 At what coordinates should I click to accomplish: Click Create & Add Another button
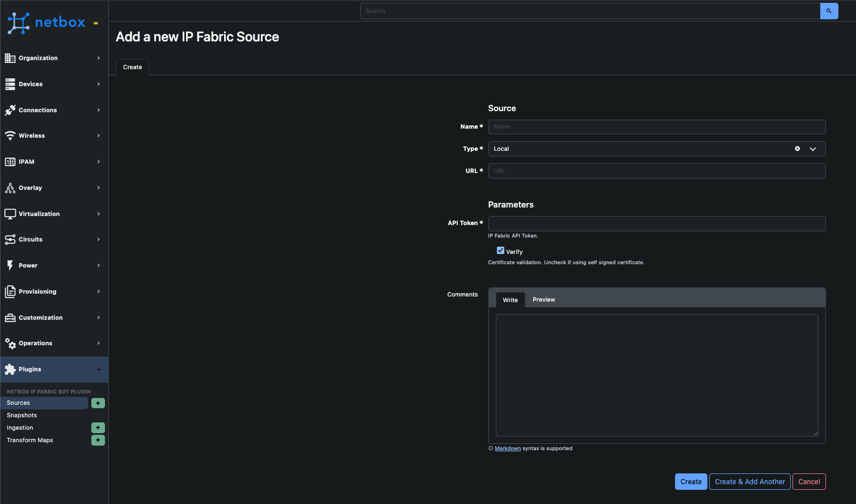click(x=750, y=481)
